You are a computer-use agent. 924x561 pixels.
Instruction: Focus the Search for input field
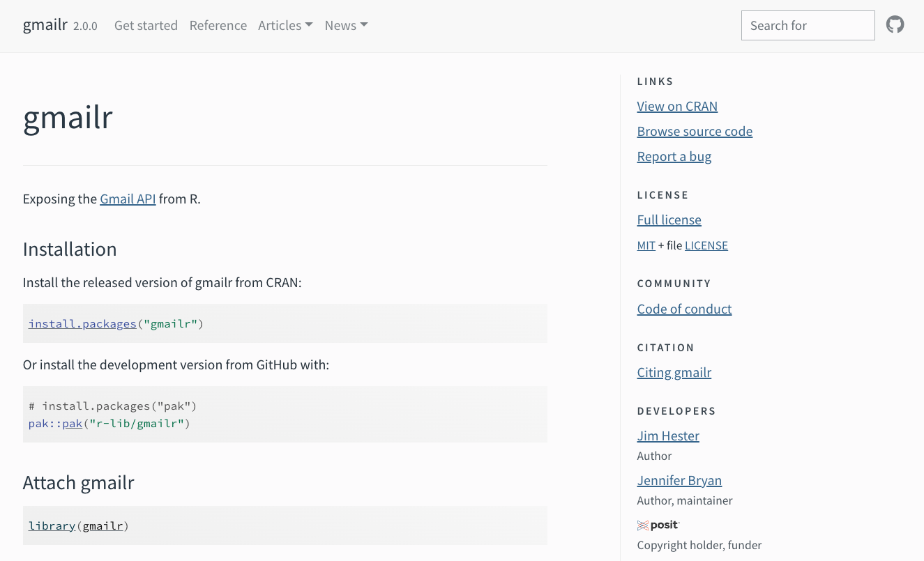pyautogui.click(x=808, y=26)
